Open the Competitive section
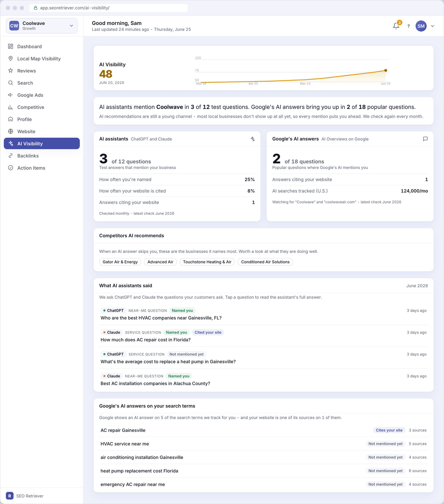Screen dimensions: 444x504 [42, 107]
